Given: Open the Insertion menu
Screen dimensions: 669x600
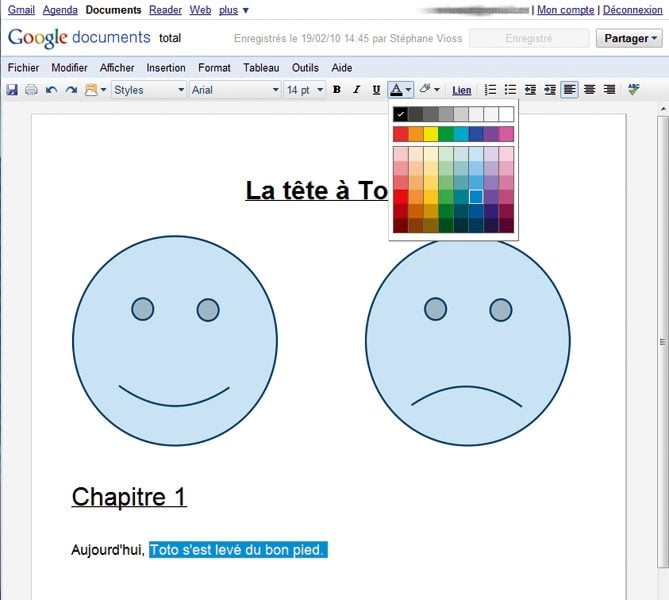Looking at the screenshot, I should [x=165, y=68].
